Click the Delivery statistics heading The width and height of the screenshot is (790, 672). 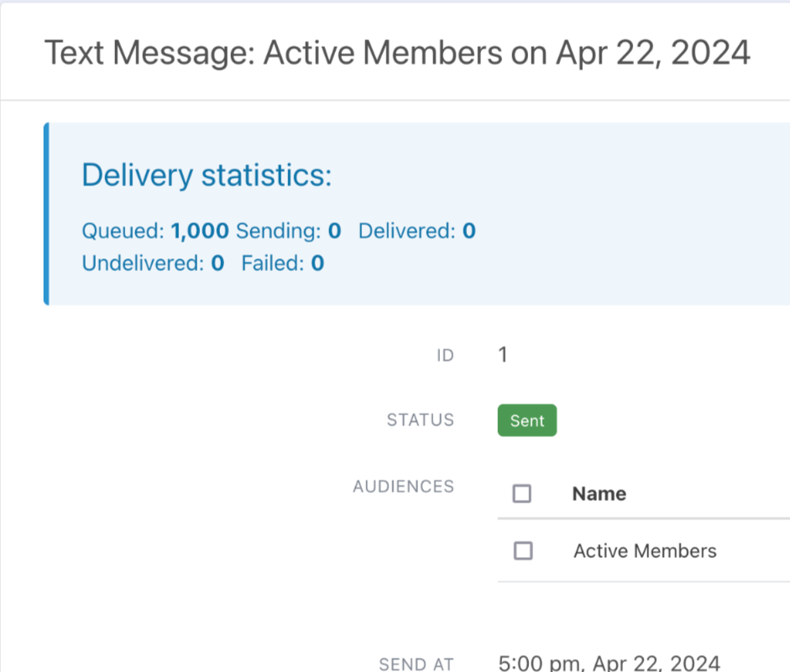207,176
